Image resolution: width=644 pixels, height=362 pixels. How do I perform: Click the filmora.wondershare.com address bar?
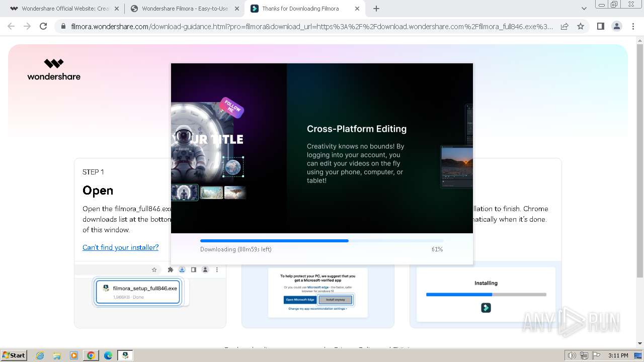tap(312, 26)
